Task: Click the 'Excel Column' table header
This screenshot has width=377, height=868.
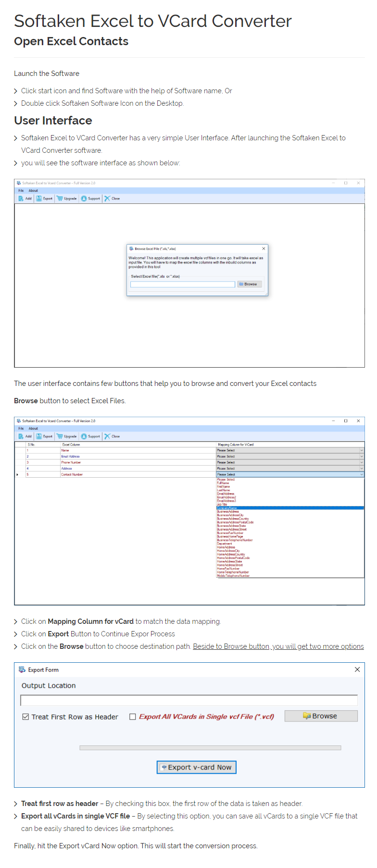Action: click(138, 445)
